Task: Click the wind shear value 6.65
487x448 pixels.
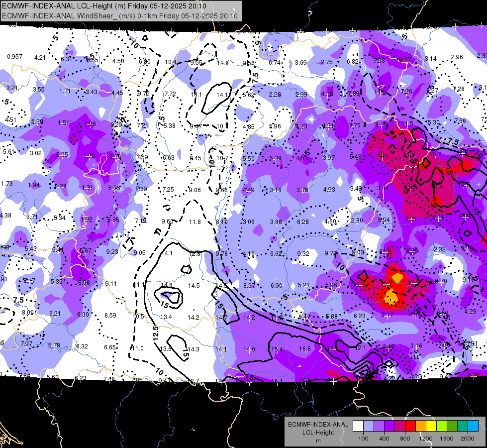Action: [x=110, y=347]
